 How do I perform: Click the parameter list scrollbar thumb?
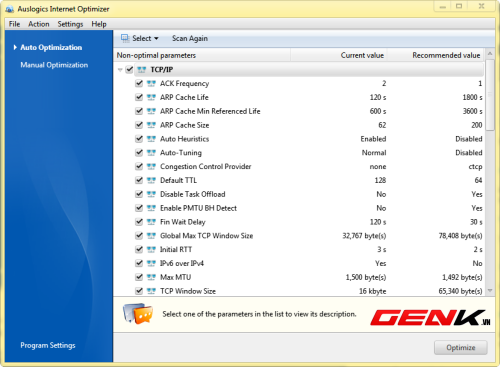[490, 95]
